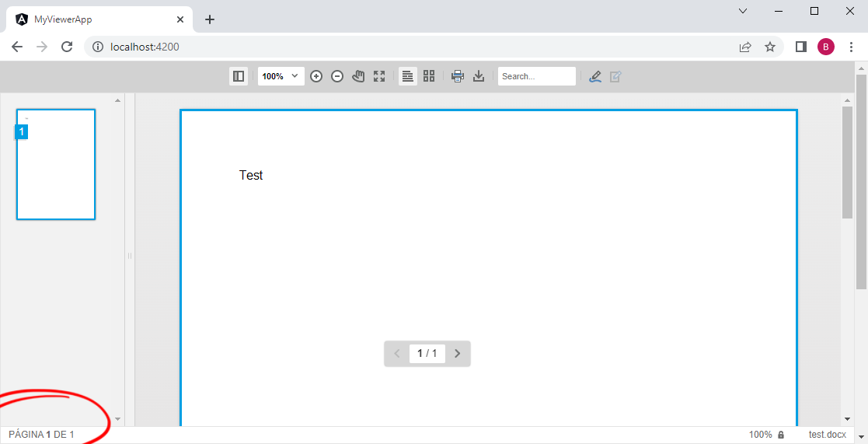Click the 100% zoom status text
Image resolution: width=868 pixels, height=444 pixels.
click(x=761, y=435)
